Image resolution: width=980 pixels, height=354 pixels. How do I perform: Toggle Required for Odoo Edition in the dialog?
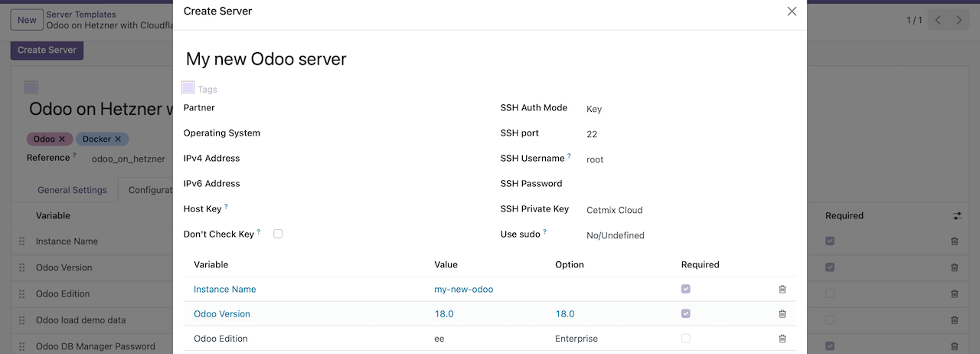click(686, 338)
